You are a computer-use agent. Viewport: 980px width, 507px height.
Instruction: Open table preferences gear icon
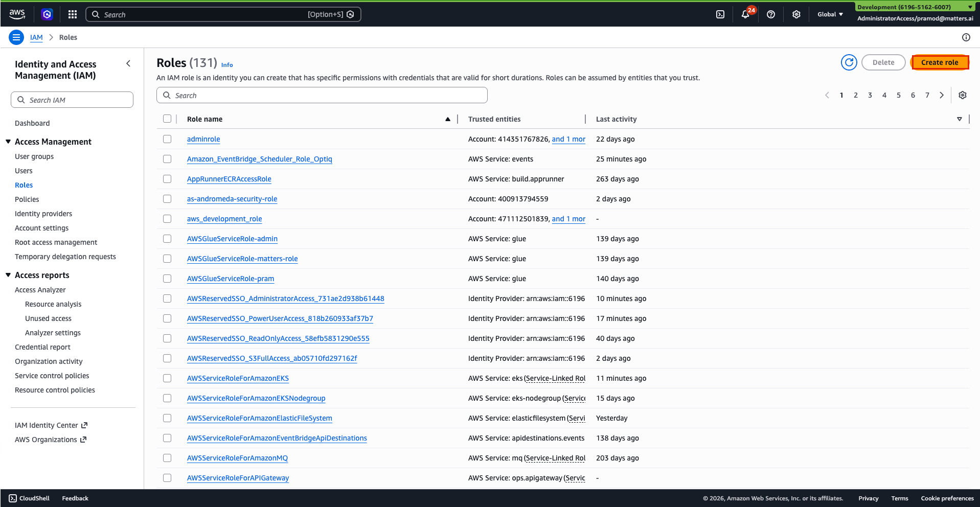962,95
